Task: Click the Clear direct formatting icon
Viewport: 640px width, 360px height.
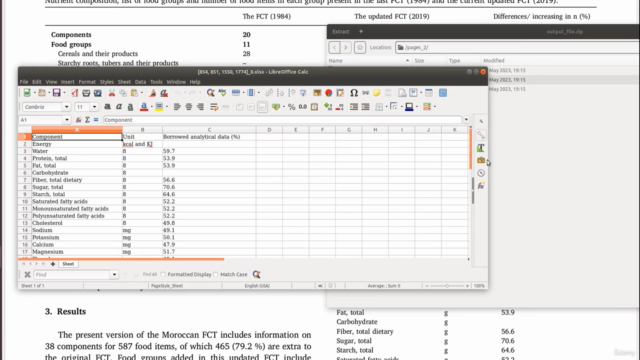Action: 164,93
